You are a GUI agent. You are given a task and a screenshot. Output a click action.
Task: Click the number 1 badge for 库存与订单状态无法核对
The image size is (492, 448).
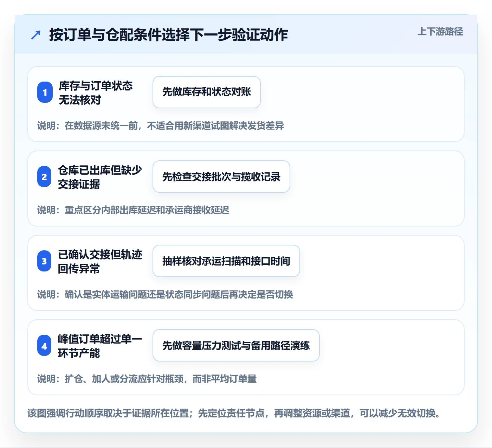(45, 92)
